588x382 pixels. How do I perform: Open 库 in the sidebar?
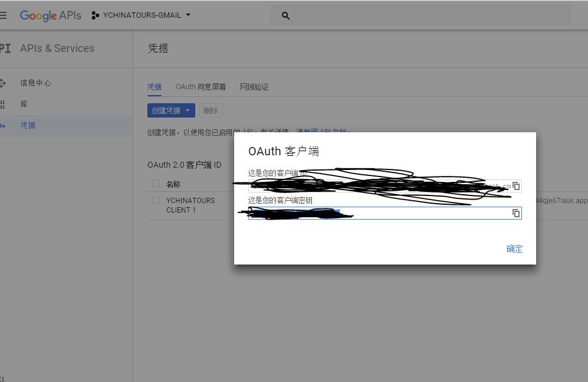[x=24, y=105]
